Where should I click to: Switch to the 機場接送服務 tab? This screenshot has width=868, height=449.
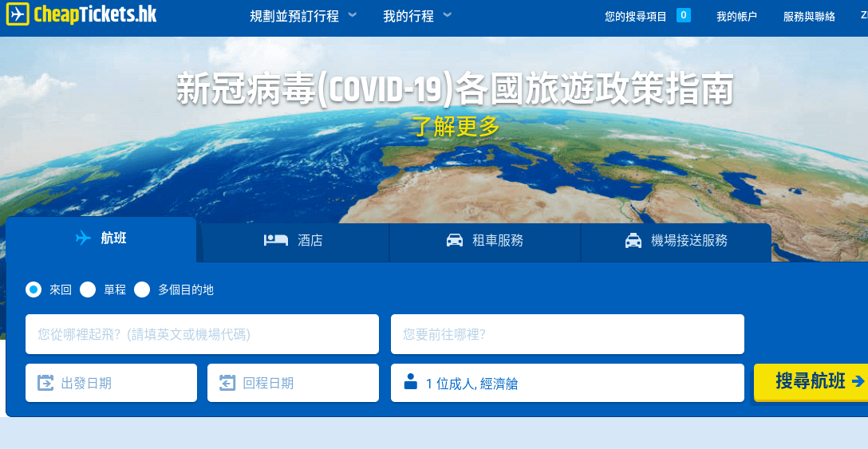tap(676, 242)
